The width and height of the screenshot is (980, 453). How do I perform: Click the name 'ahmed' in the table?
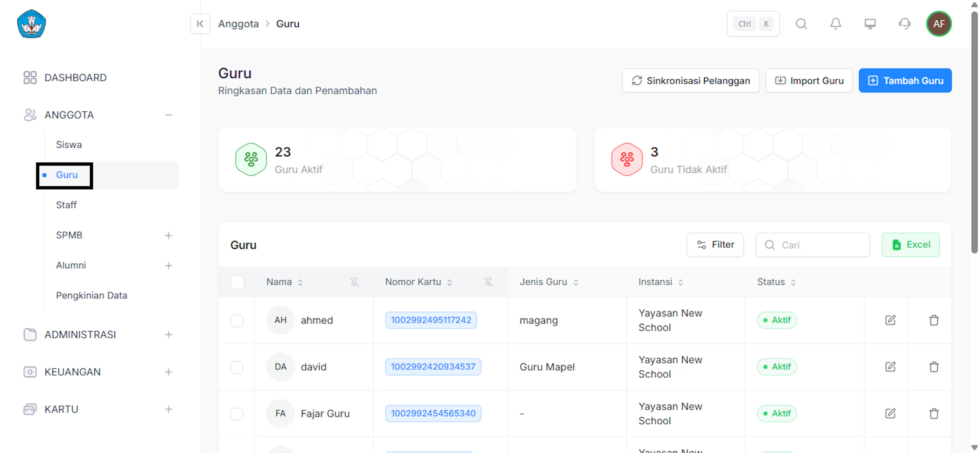[316, 320]
